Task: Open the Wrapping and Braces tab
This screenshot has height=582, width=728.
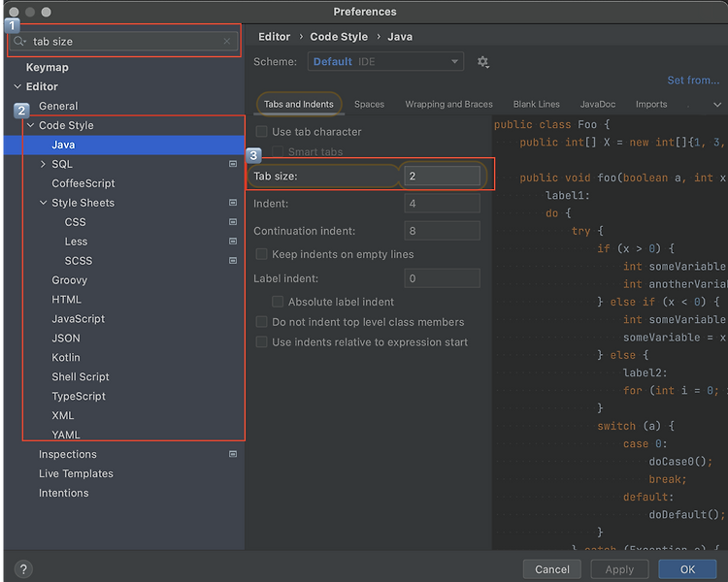Action: (449, 105)
